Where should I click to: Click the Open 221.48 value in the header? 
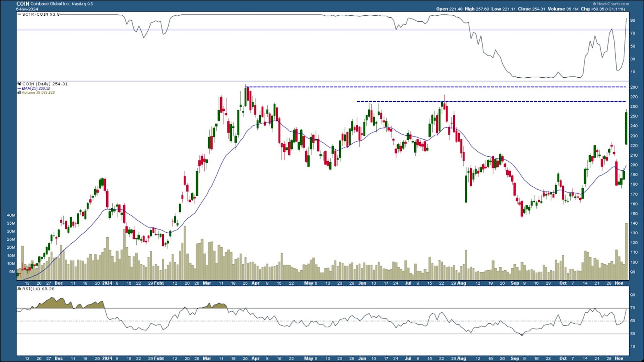pos(449,9)
